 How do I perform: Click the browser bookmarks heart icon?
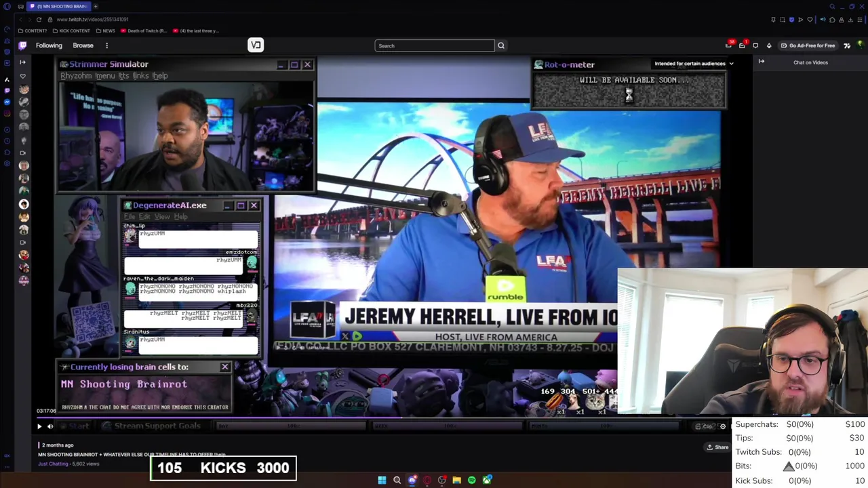tap(810, 20)
